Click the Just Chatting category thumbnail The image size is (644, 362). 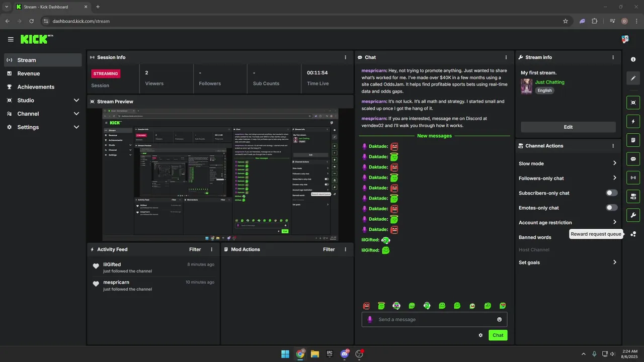[526, 86]
